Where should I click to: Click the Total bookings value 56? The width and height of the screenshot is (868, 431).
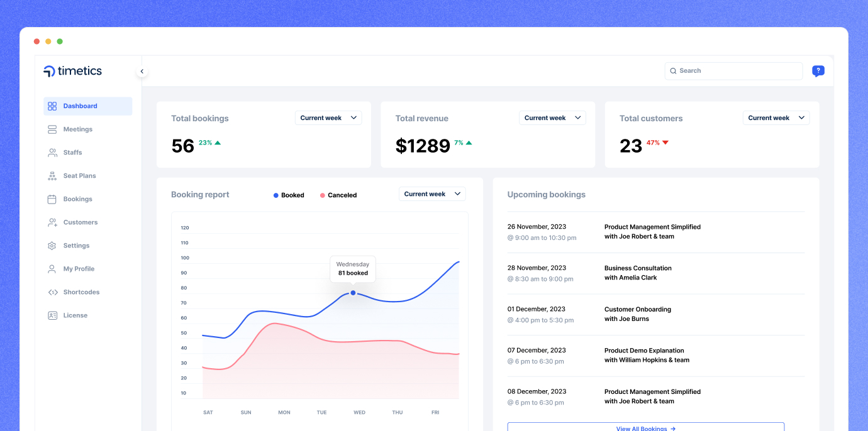182,146
